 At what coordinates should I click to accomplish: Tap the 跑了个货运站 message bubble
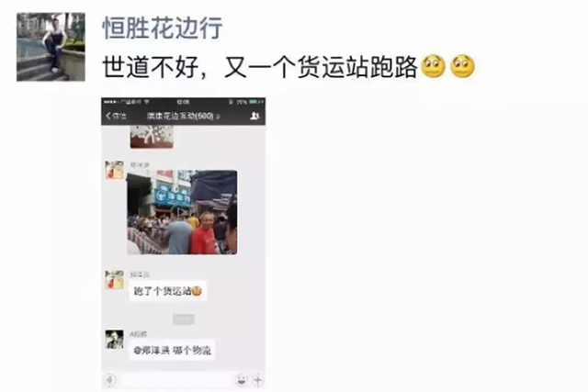168,291
